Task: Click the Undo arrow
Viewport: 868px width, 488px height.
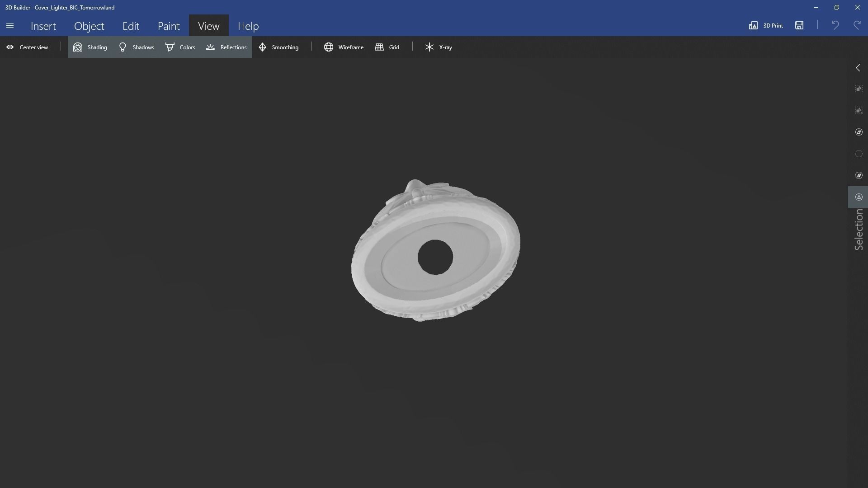Action: 835,25
